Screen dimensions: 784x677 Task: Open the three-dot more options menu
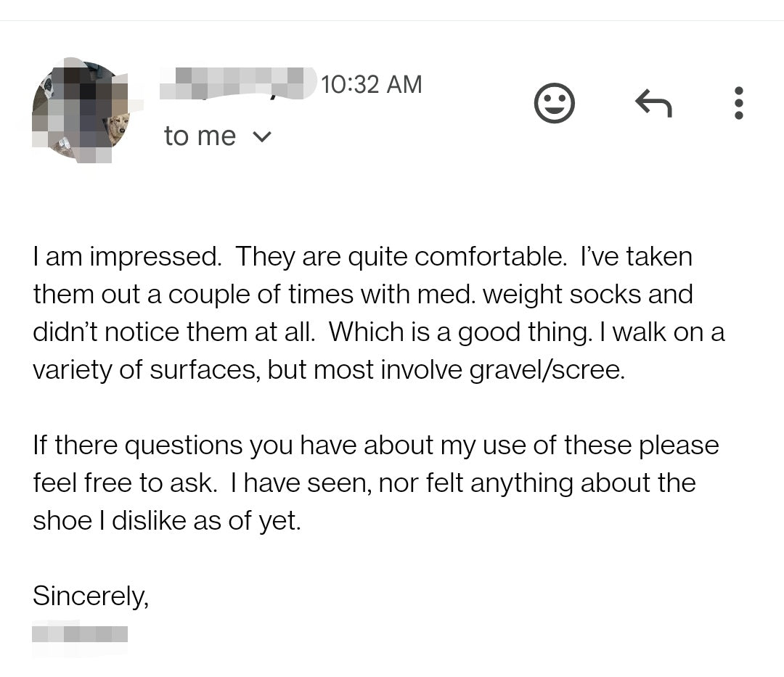point(738,103)
